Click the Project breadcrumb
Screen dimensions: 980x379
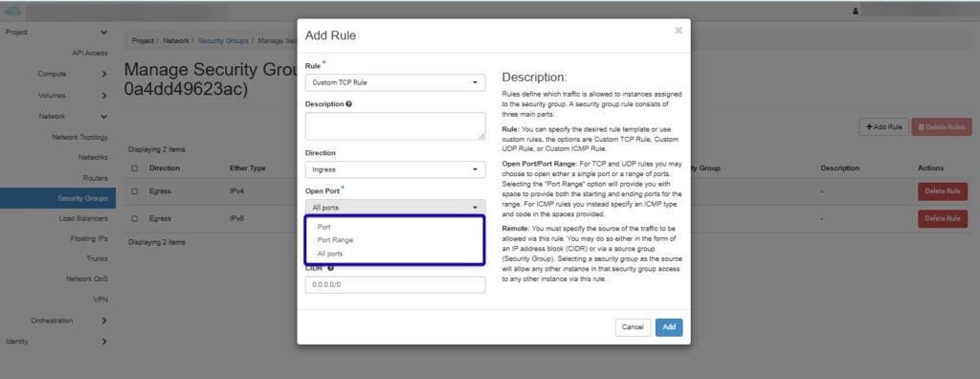[143, 40]
